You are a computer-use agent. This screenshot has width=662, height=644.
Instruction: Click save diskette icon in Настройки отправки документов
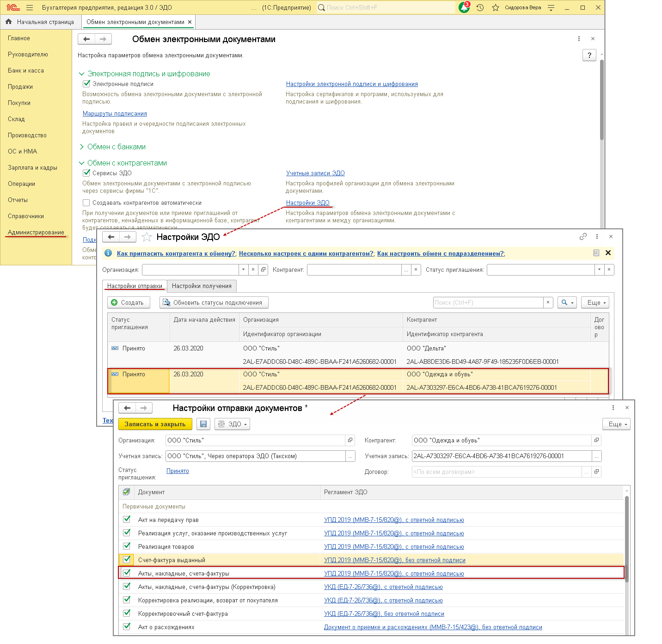203,424
